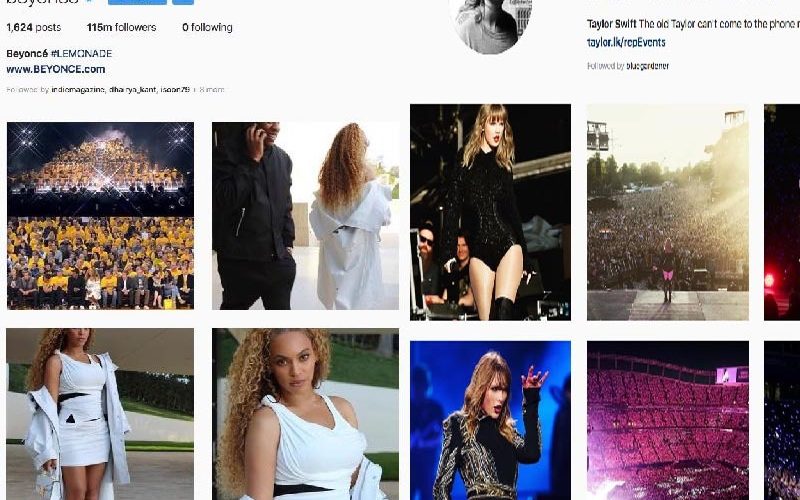The height and width of the screenshot is (500, 800).
Task: Open the 1,624 posts count
Action: pyautogui.click(x=34, y=28)
